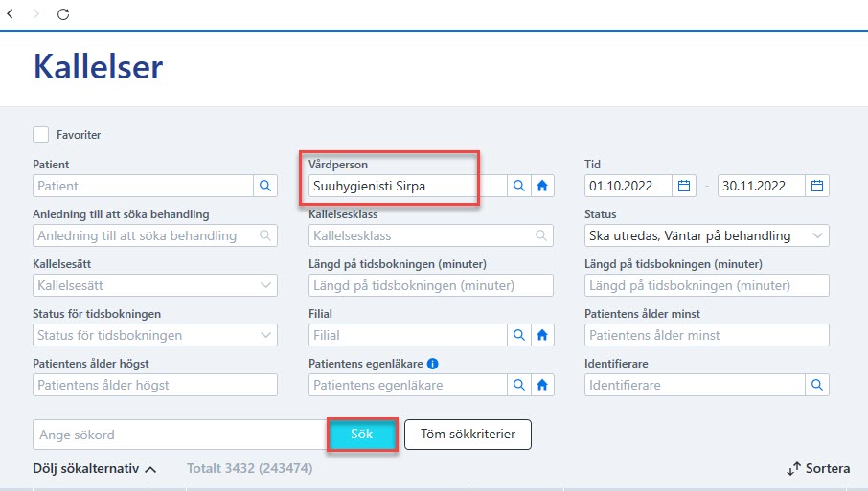
Task: Click the Identifierare input field
Action: [x=695, y=385]
